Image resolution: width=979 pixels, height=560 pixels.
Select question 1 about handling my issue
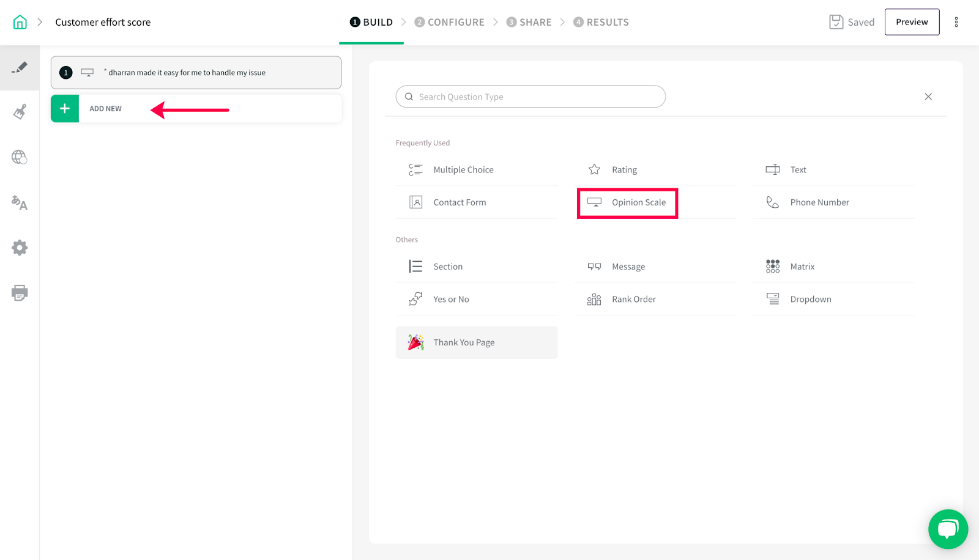pos(196,73)
